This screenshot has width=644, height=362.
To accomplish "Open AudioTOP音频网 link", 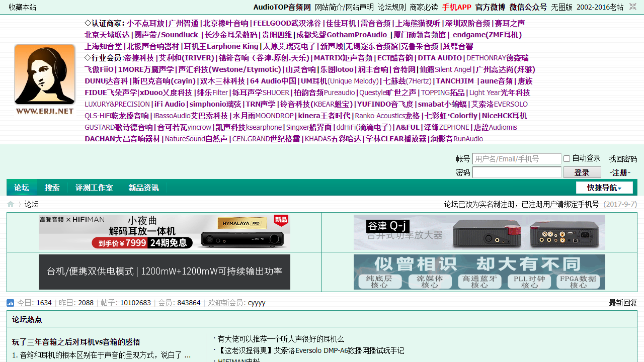I will pyautogui.click(x=282, y=7).
